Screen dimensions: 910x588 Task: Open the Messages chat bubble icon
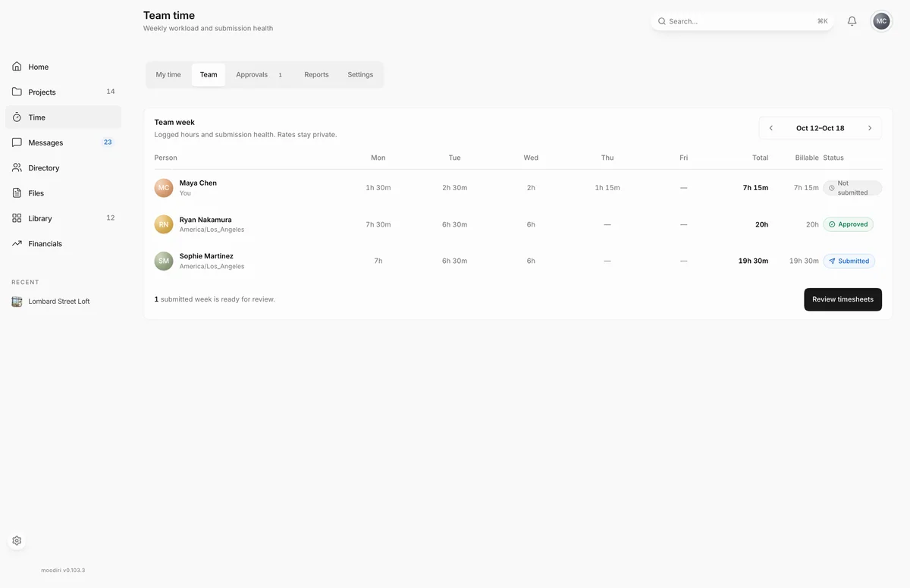click(17, 142)
